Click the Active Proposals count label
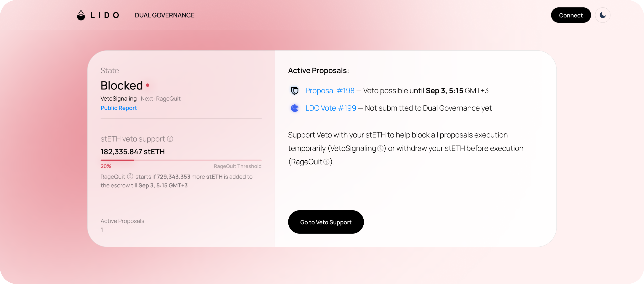Viewport: 644px width, 284px height. pyautogui.click(x=122, y=221)
